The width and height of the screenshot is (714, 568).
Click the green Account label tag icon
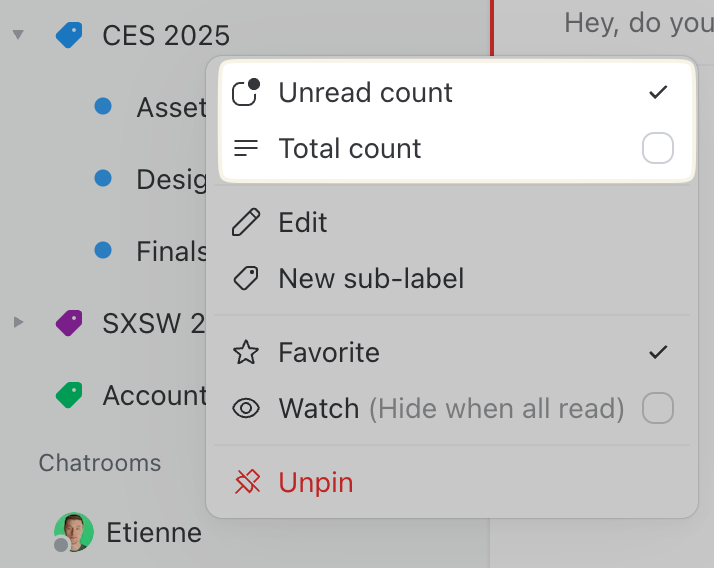pyautogui.click(x=69, y=395)
